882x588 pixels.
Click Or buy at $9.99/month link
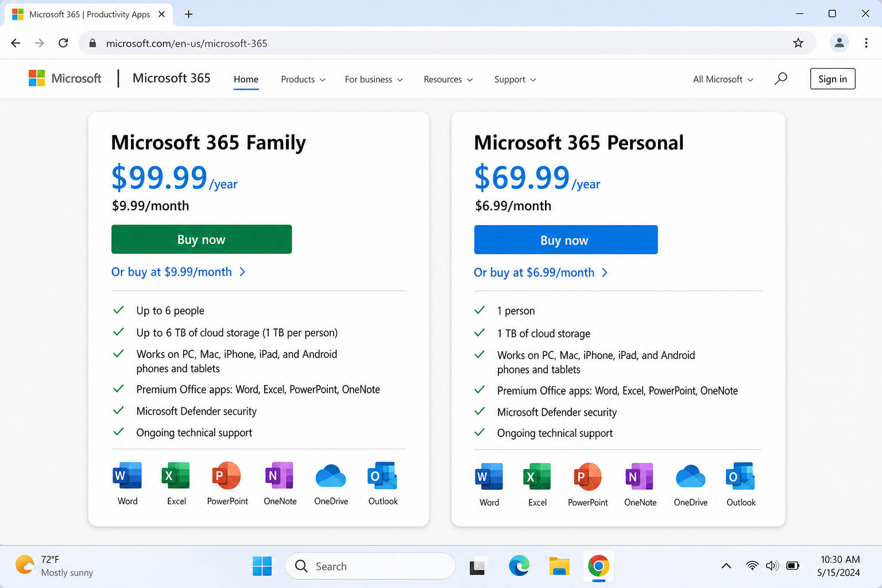tap(179, 272)
